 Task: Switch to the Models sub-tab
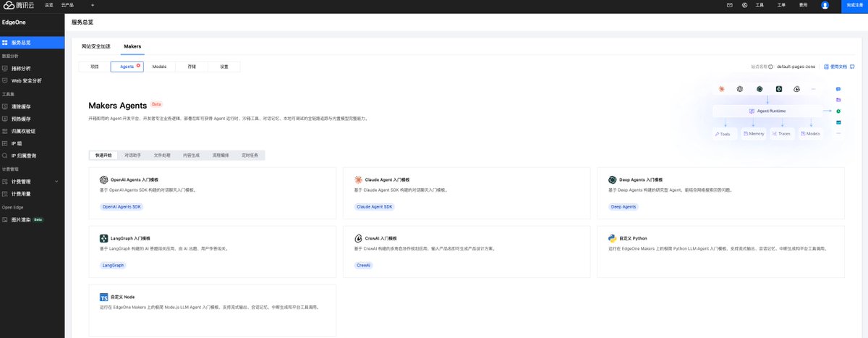coord(159,67)
